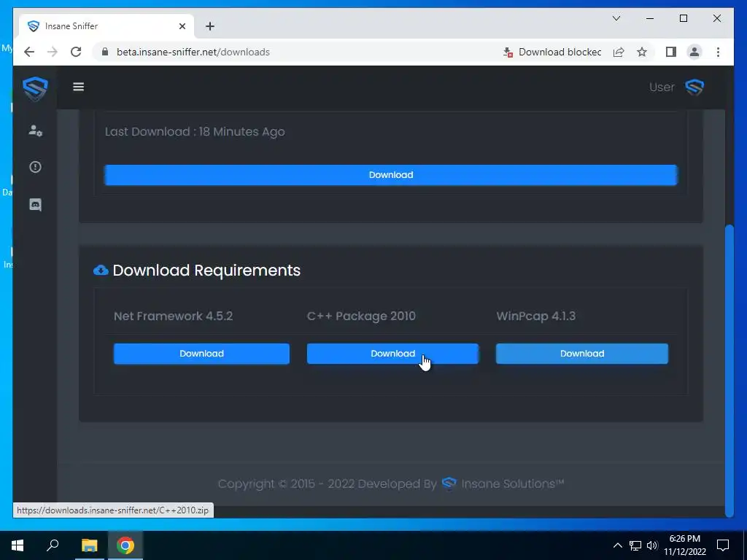The image size is (747, 560).
Task: Click the wide Download button under Last Download
Action: [391, 175]
